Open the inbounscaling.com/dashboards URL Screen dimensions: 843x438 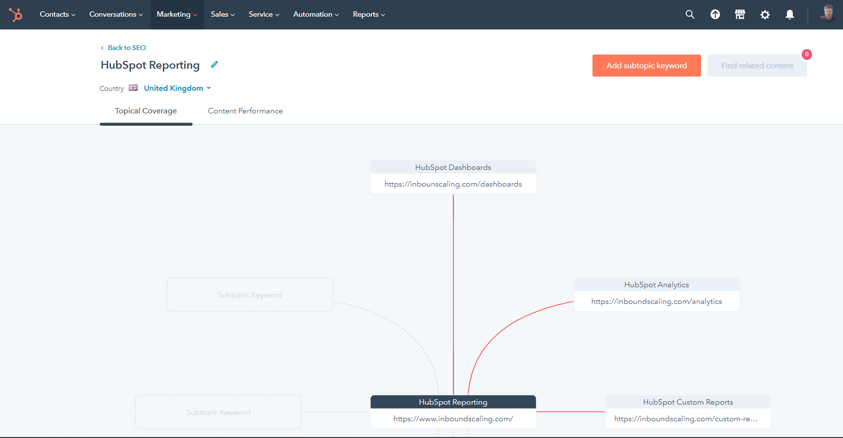point(453,184)
